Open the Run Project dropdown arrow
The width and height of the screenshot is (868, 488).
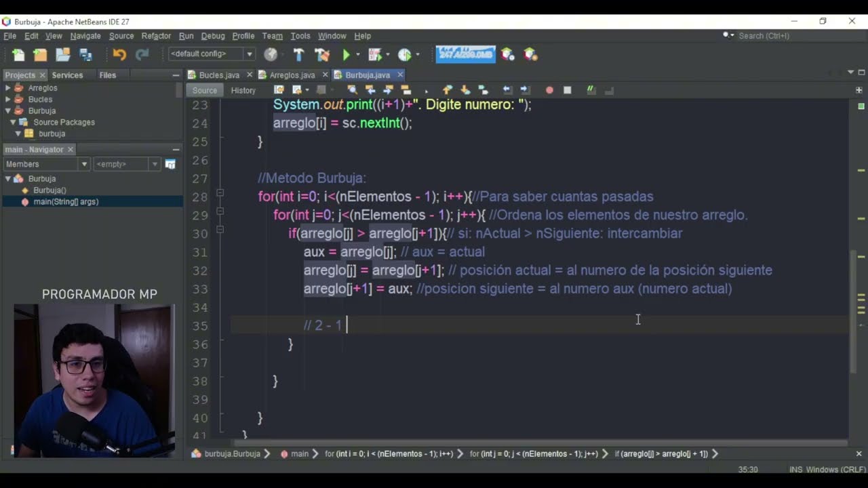coord(358,55)
